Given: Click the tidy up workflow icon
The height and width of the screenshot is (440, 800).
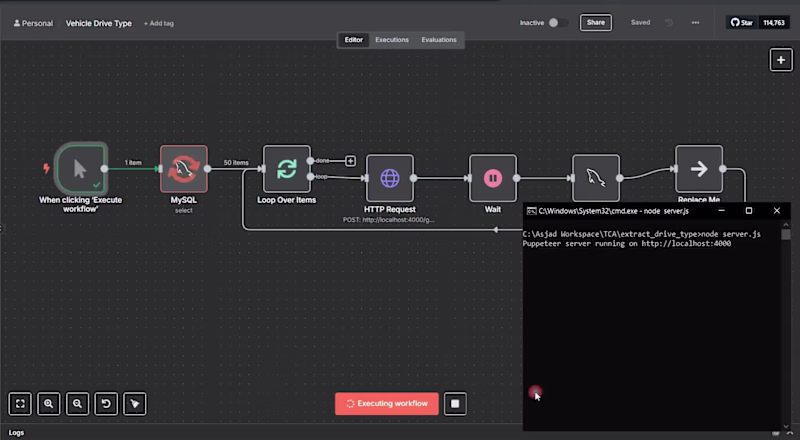Looking at the screenshot, I should [x=135, y=404].
